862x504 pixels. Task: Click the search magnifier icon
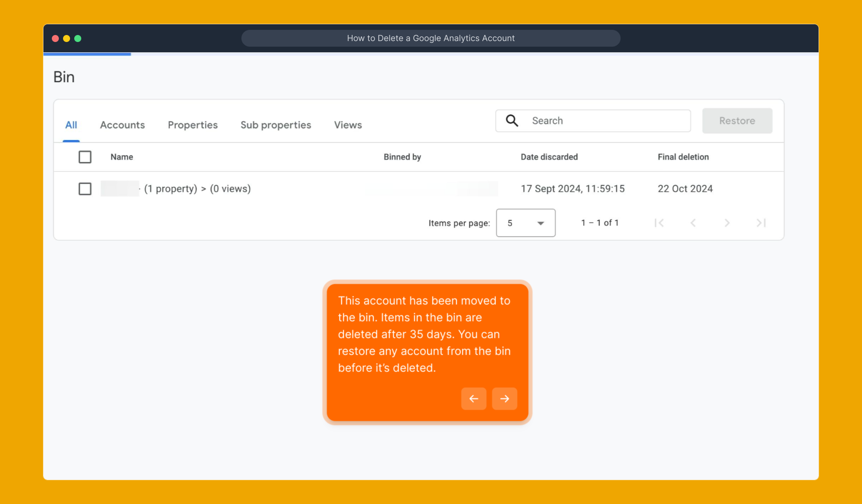click(512, 121)
